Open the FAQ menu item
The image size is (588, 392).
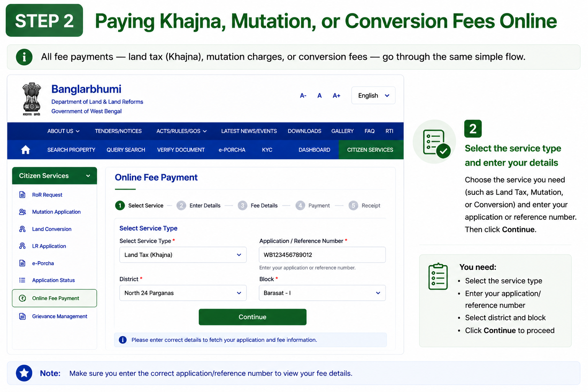369,131
